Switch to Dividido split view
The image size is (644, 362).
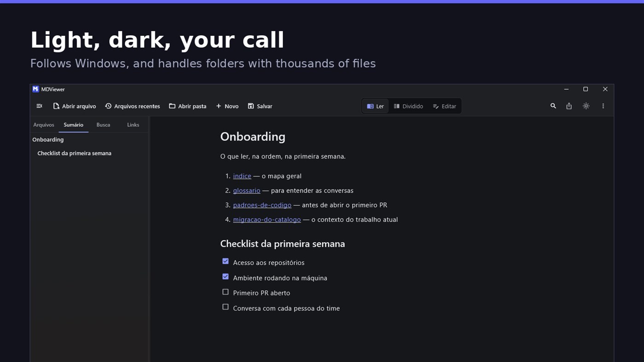pos(408,106)
